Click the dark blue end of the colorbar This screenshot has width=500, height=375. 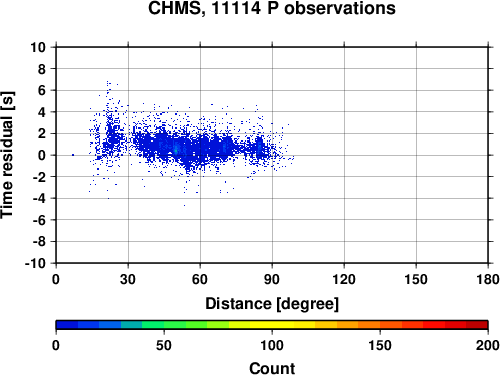click(67, 325)
